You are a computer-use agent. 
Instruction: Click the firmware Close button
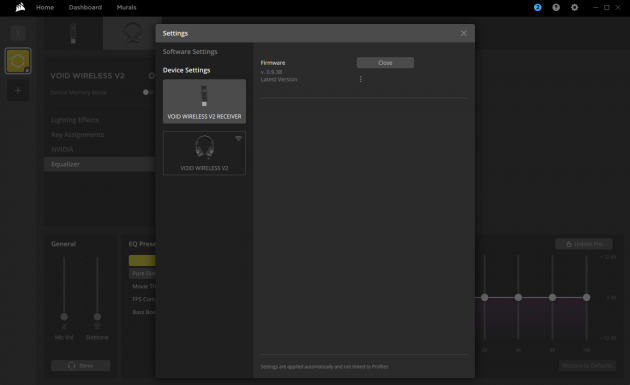pos(385,63)
